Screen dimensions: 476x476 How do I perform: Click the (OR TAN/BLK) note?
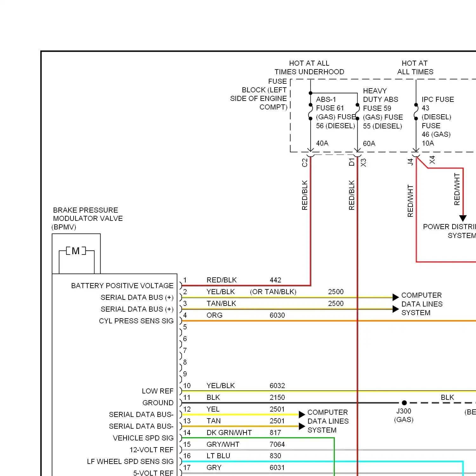click(x=273, y=292)
